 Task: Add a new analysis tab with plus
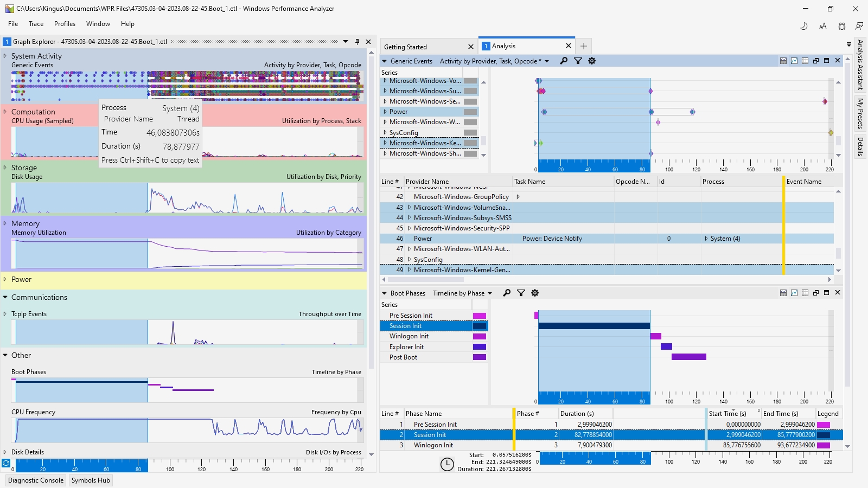tap(584, 46)
